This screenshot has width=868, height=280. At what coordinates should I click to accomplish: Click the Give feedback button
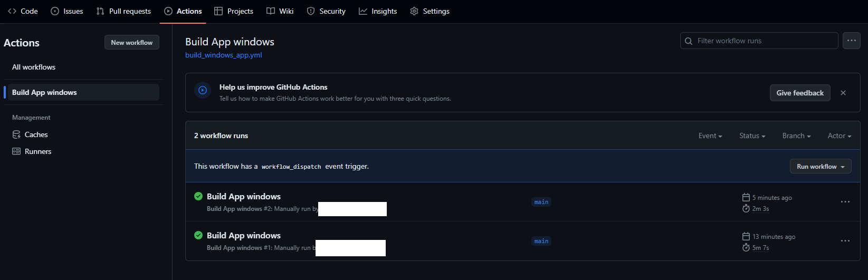tap(800, 93)
